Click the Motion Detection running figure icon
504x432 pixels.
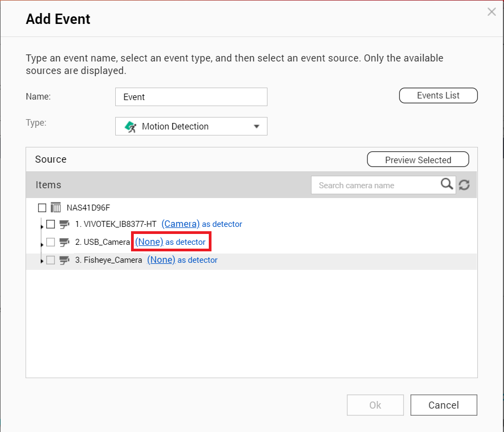(130, 127)
